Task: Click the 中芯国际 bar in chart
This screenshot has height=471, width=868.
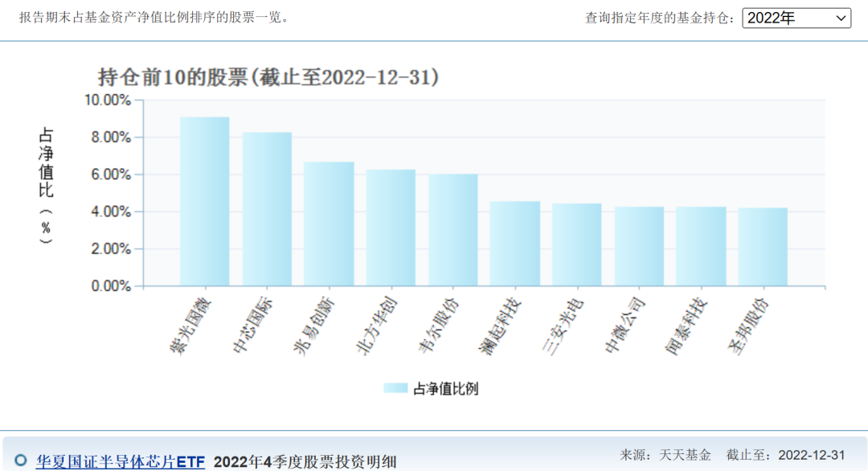Action: (x=267, y=209)
